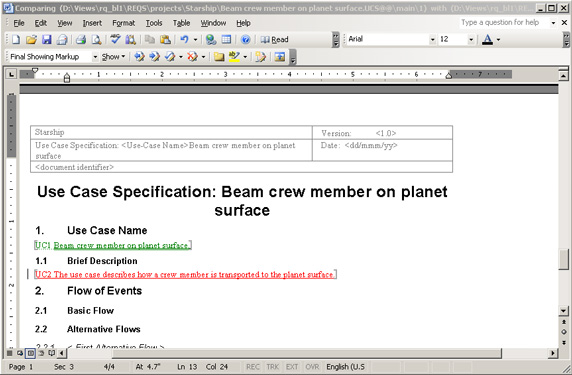
Task: Apply the yellow highlight pen
Action: pyautogui.click(x=234, y=57)
